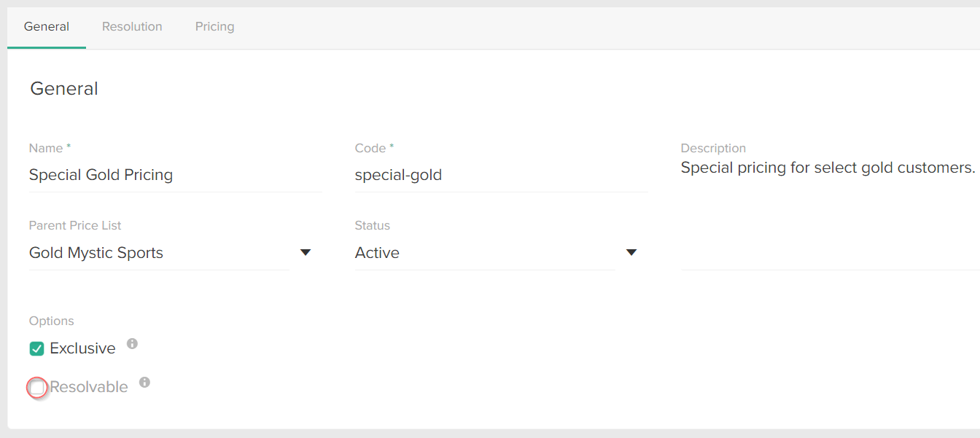The width and height of the screenshot is (980, 438).
Task: Switch to the Resolution tab
Action: pos(132,26)
